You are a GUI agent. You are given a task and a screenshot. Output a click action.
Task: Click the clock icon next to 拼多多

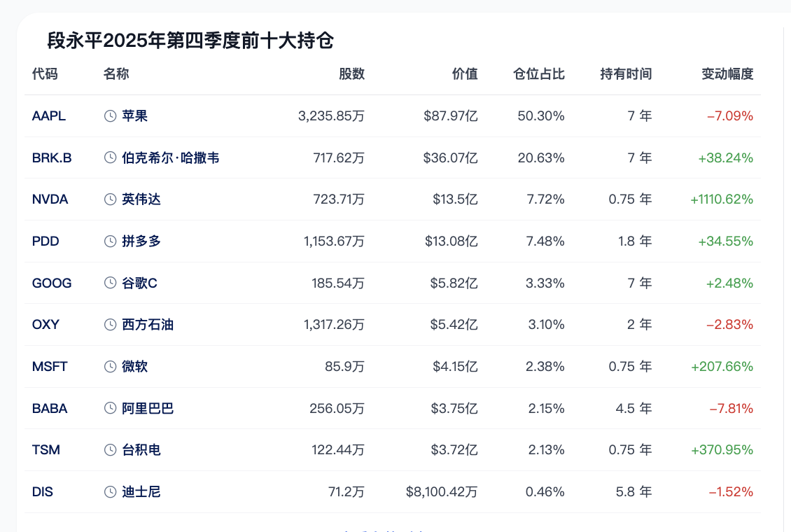pos(110,241)
